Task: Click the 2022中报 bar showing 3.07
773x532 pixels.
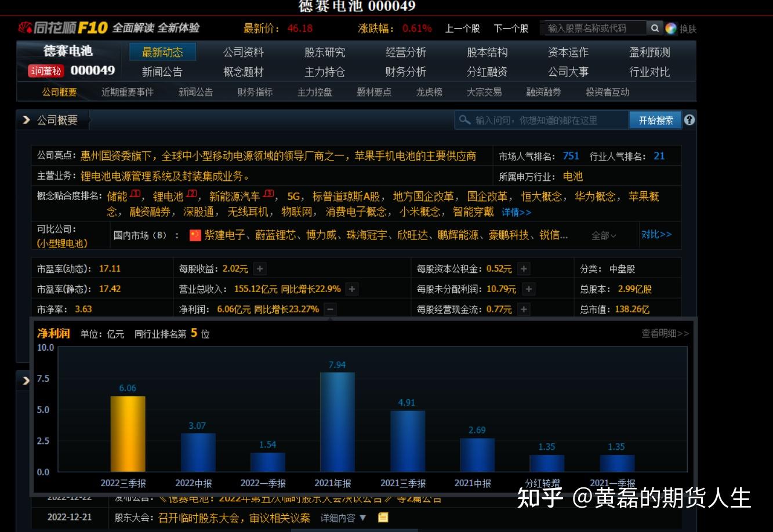Action: pyautogui.click(x=198, y=452)
